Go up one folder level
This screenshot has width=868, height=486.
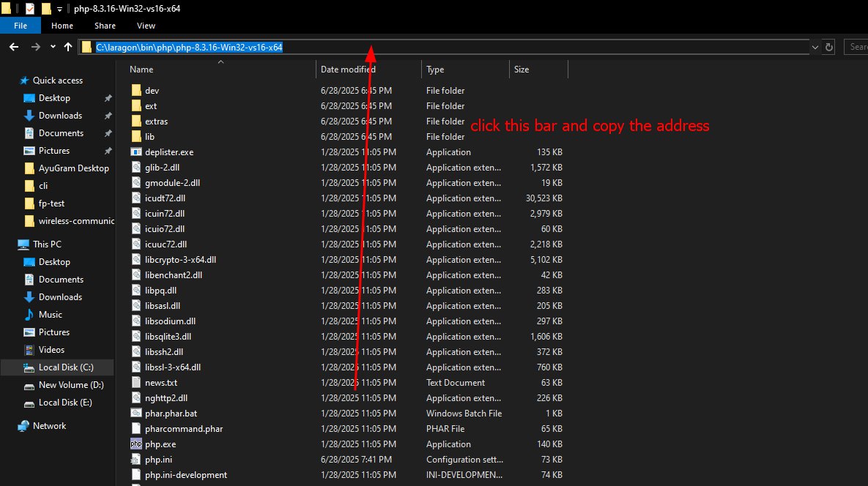click(x=68, y=47)
